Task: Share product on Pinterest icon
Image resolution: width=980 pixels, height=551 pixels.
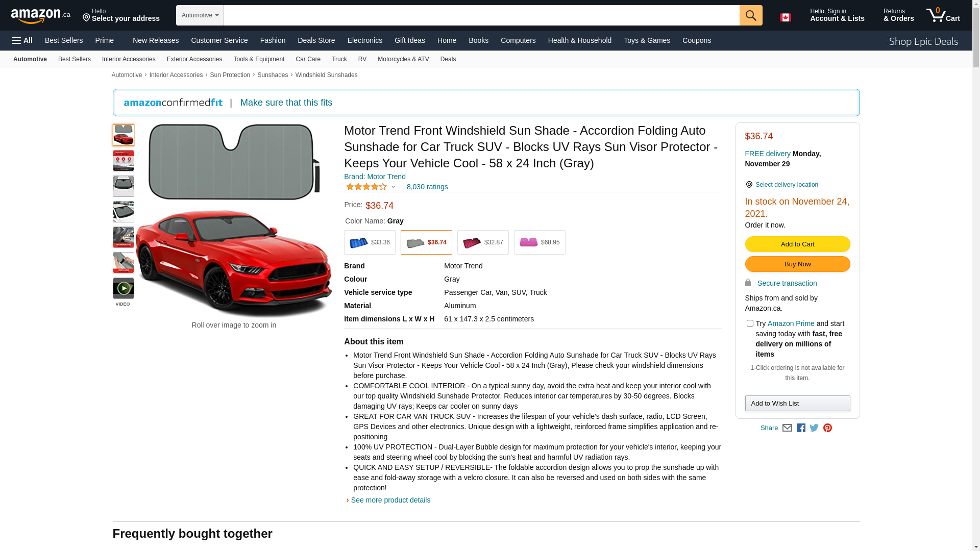Action: coord(827,428)
